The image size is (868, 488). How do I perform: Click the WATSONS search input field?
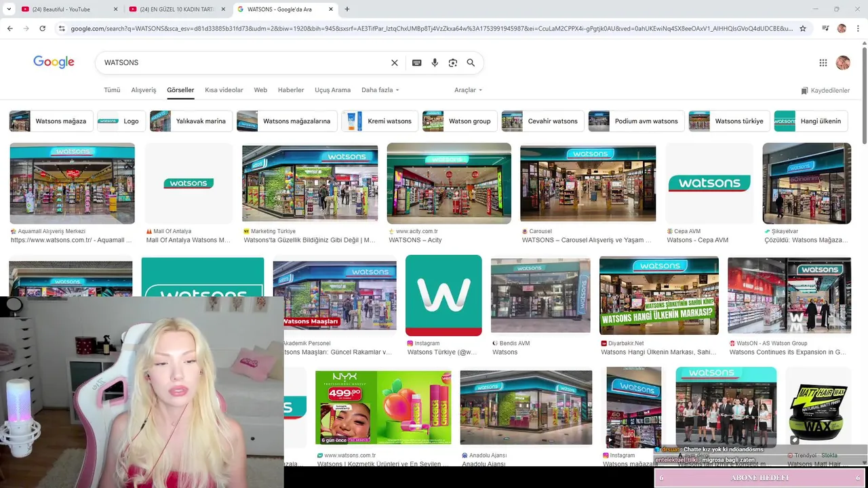(244, 62)
